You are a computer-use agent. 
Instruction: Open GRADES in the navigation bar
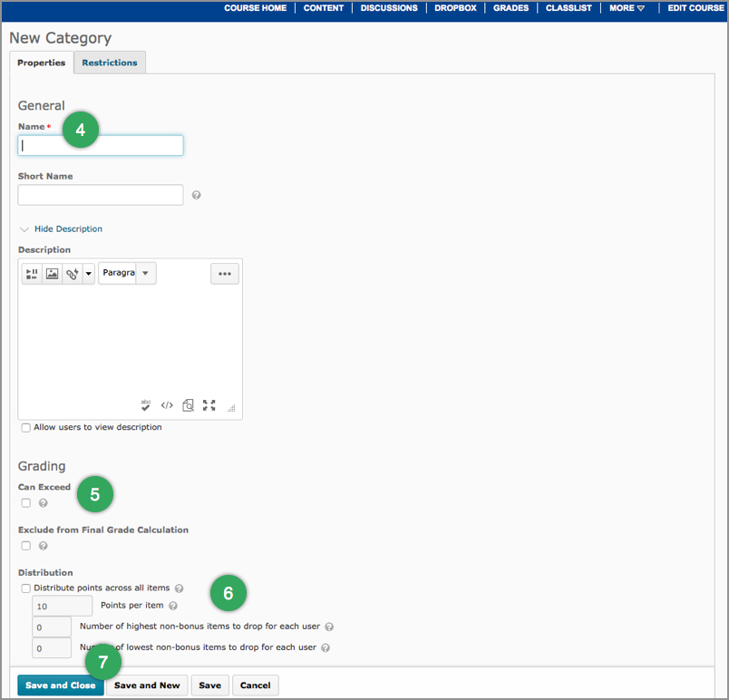coord(510,8)
